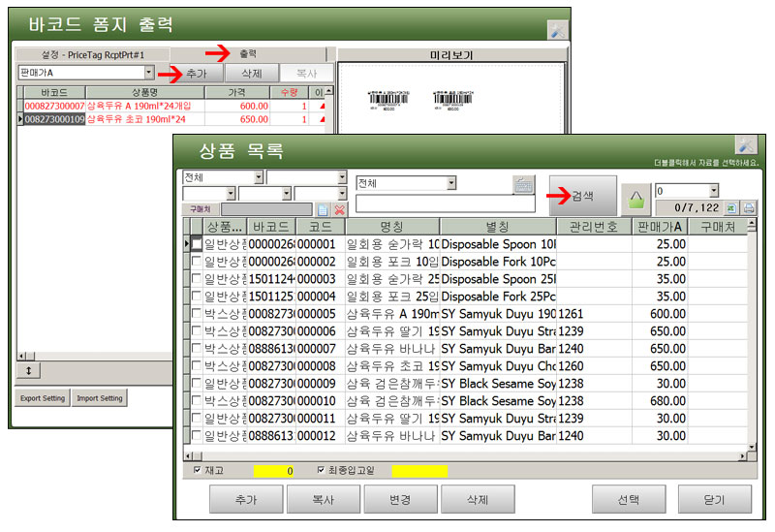Click 추가 button in barcode print window
Screen dimensions: 775x532
tap(197, 74)
